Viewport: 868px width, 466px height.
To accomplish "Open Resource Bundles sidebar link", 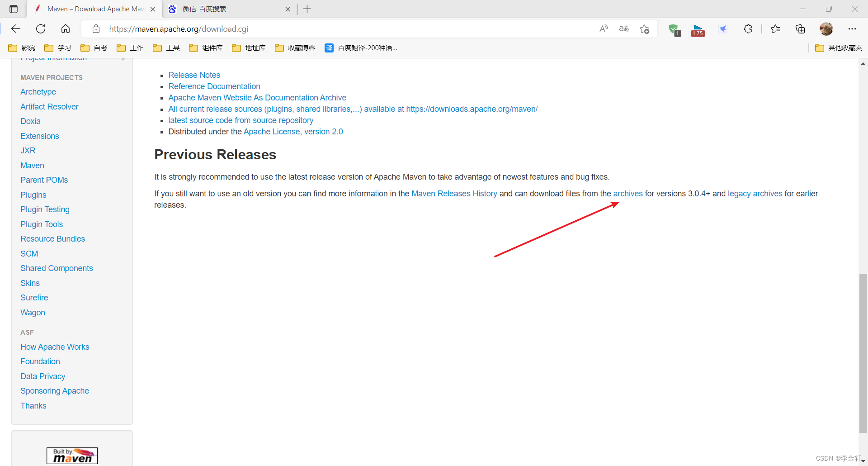I will tap(52, 239).
